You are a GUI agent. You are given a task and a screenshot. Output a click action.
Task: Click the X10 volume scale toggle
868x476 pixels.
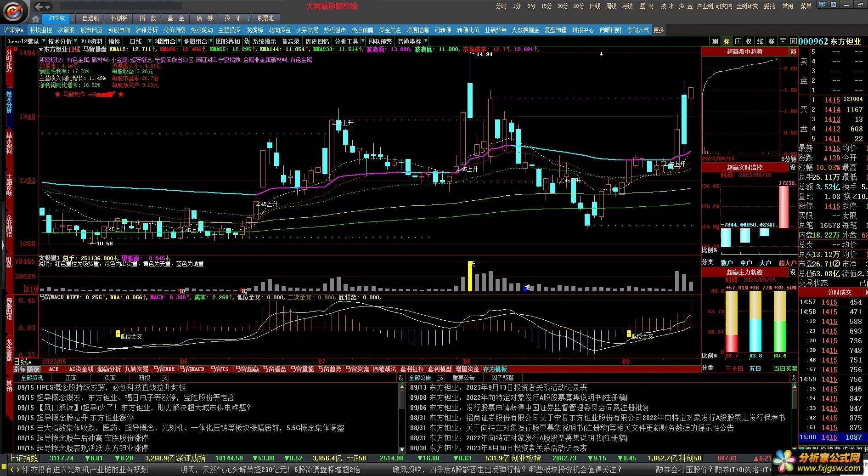pyautogui.click(x=31, y=289)
